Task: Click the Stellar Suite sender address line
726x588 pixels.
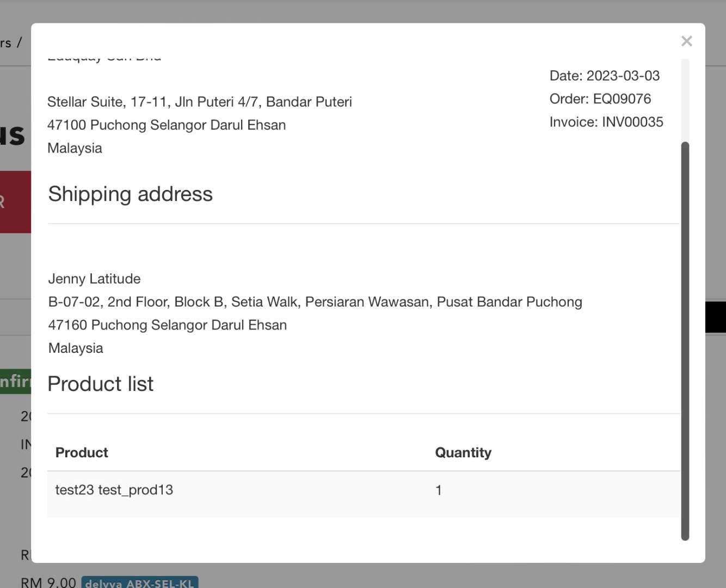Action: (199, 102)
